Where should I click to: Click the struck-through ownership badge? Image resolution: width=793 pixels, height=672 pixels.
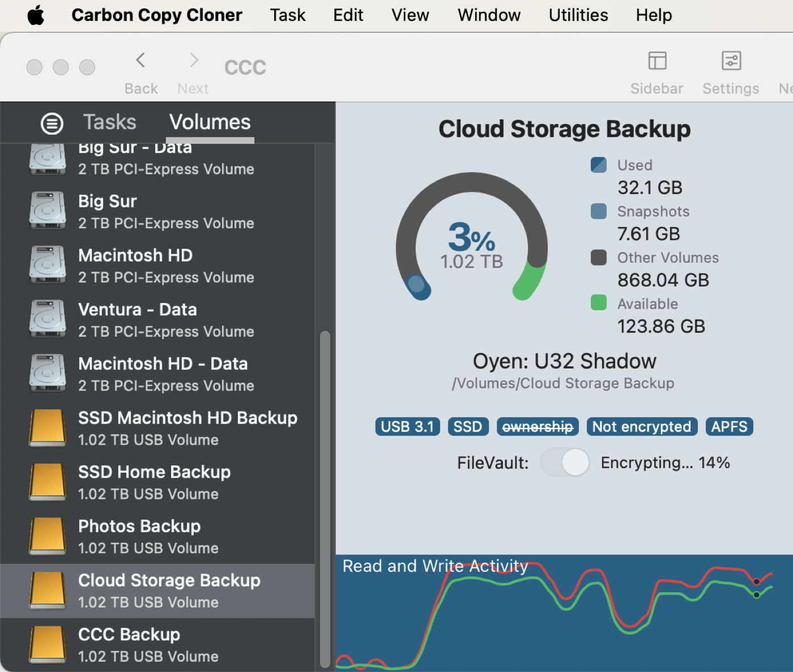coord(538,426)
